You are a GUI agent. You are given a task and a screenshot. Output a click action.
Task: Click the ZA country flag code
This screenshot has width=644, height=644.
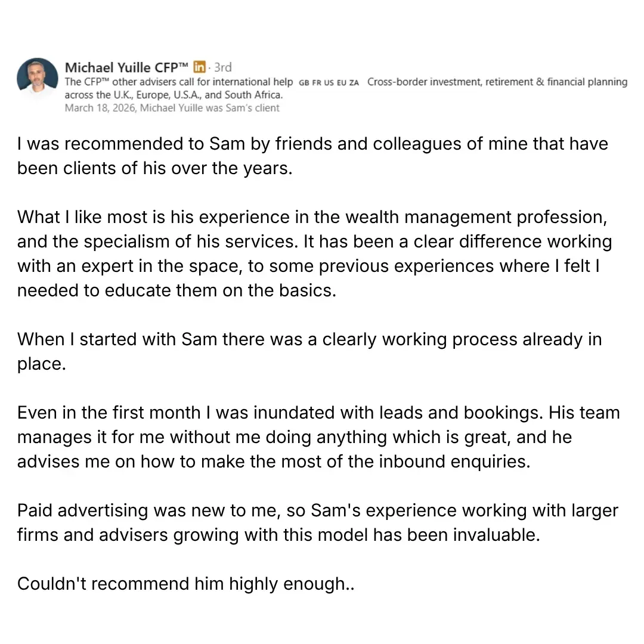354,82
